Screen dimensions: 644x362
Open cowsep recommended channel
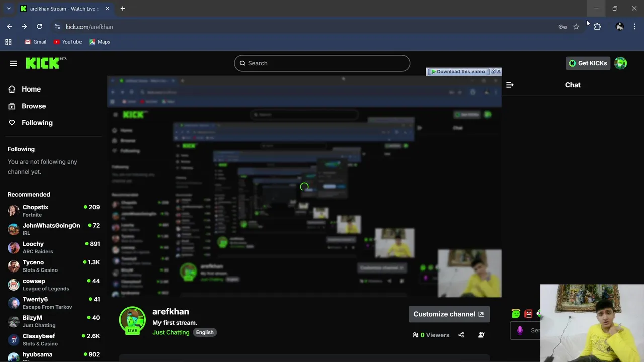tap(53, 285)
